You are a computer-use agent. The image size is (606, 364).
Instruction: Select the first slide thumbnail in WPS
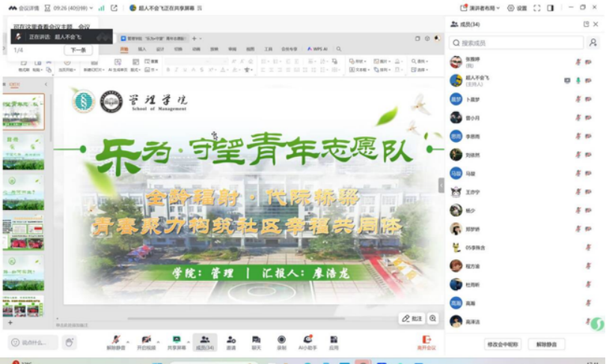24,111
